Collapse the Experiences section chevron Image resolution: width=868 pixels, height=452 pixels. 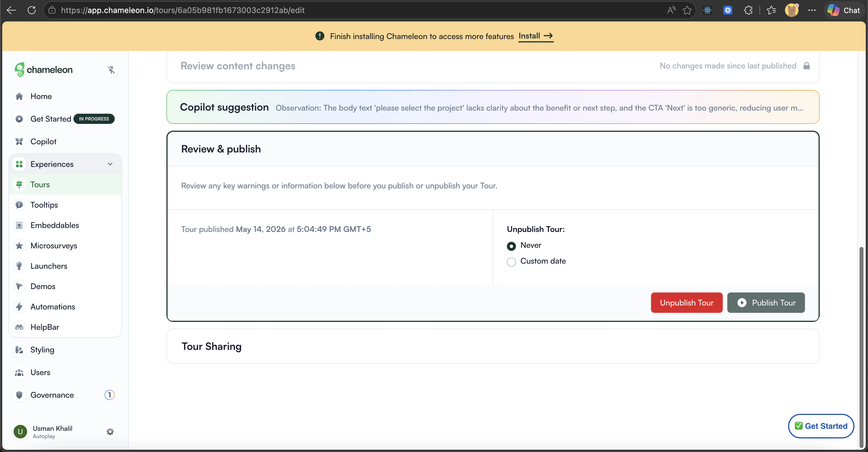(x=110, y=164)
